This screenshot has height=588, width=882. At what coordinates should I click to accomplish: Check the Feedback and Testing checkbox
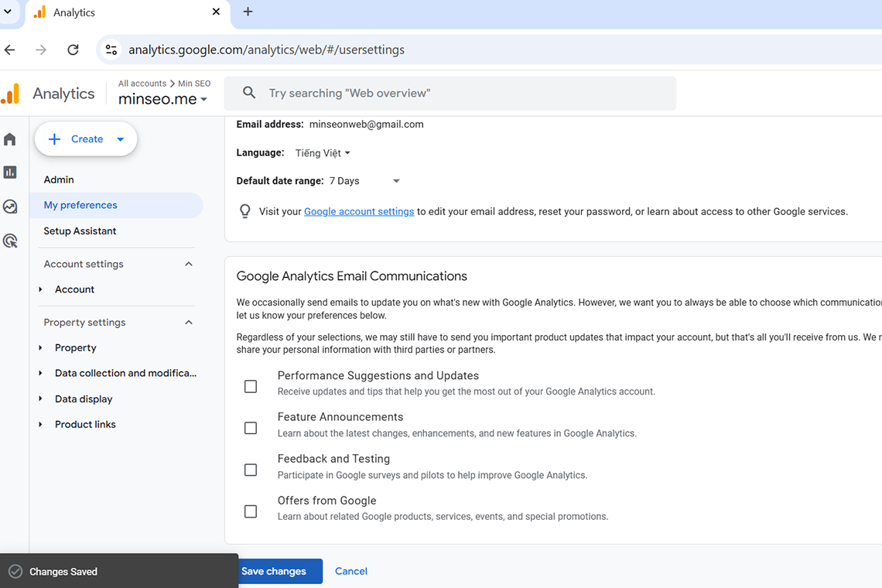pyautogui.click(x=251, y=470)
